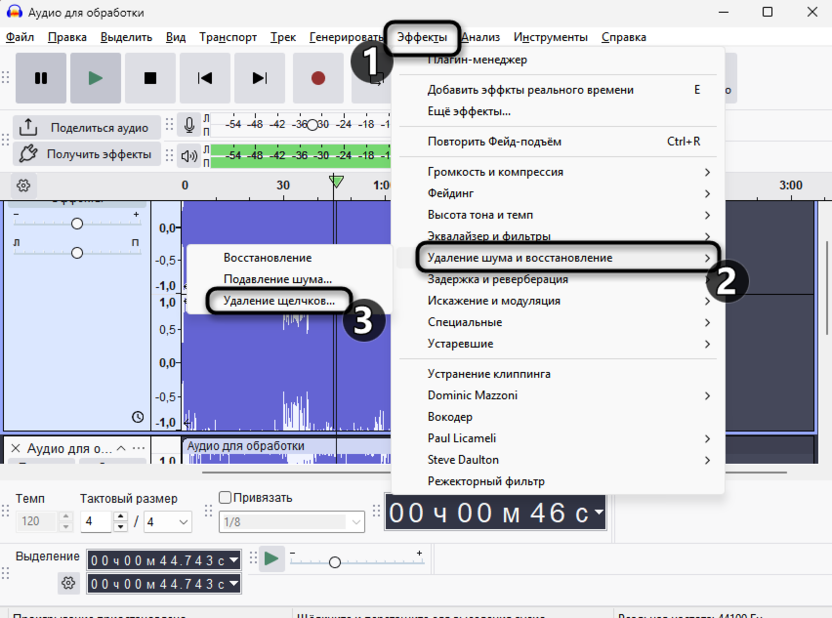Skip to the end of the track

[x=259, y=78]
